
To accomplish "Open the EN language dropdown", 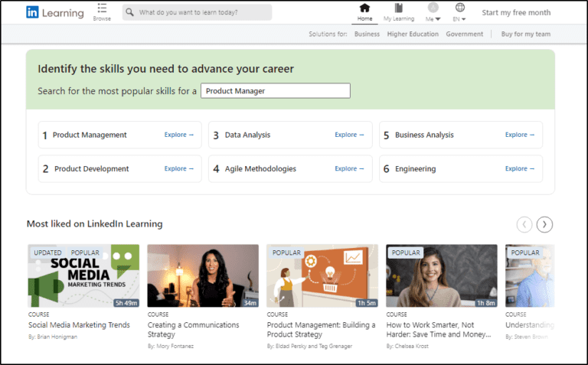I will (459, 12).
